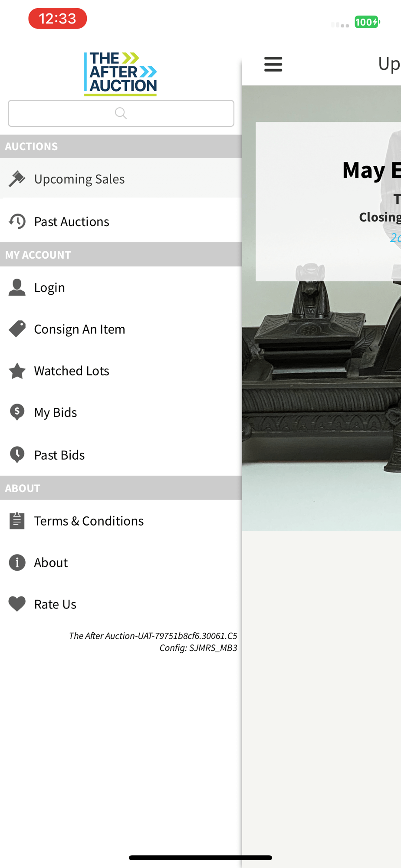Select Past Auctions in the side menu

click(121, 221)
